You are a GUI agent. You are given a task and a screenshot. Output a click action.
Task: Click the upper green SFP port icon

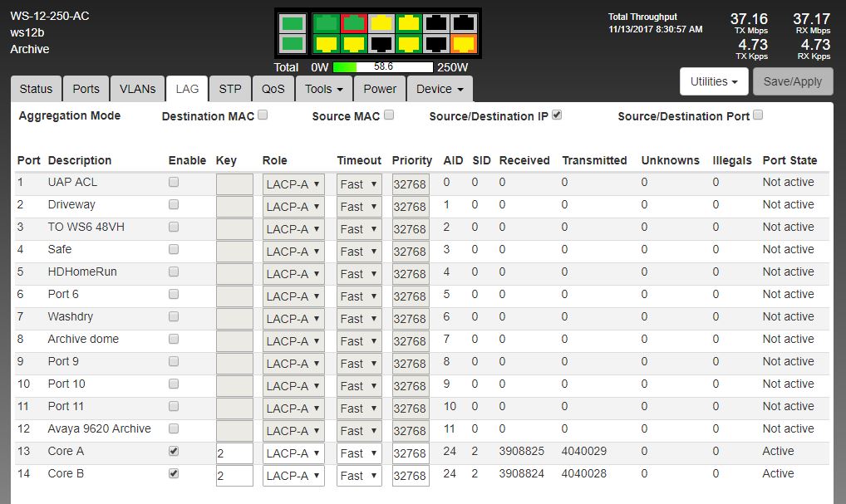[292, 23]
